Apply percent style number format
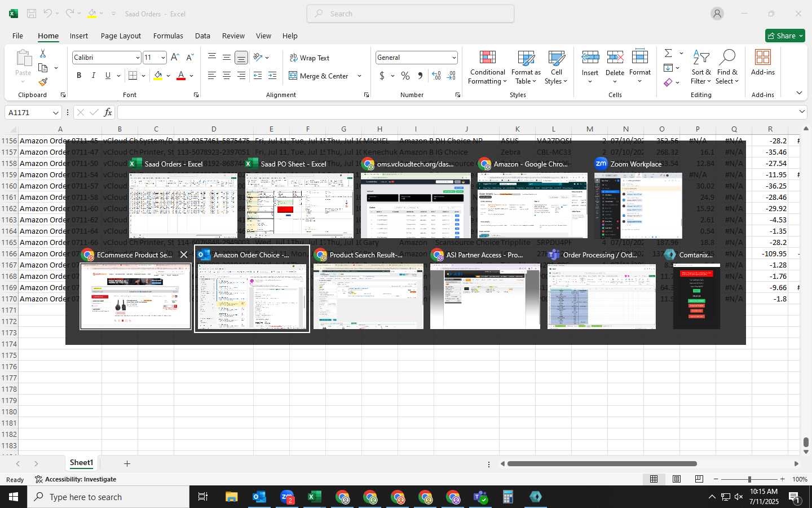 pos(405,76)
